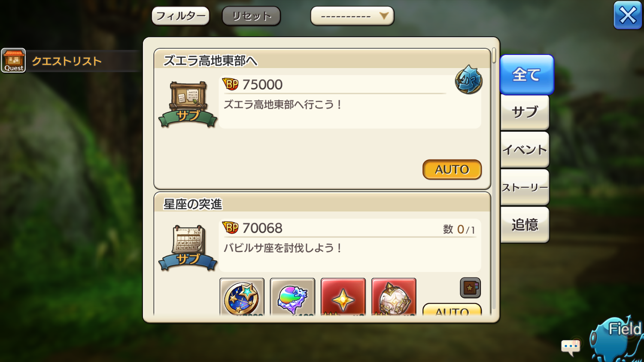Screen dimensions: 644x362
Task: View the starry moon medal reward
Action: tap(242, 297)
